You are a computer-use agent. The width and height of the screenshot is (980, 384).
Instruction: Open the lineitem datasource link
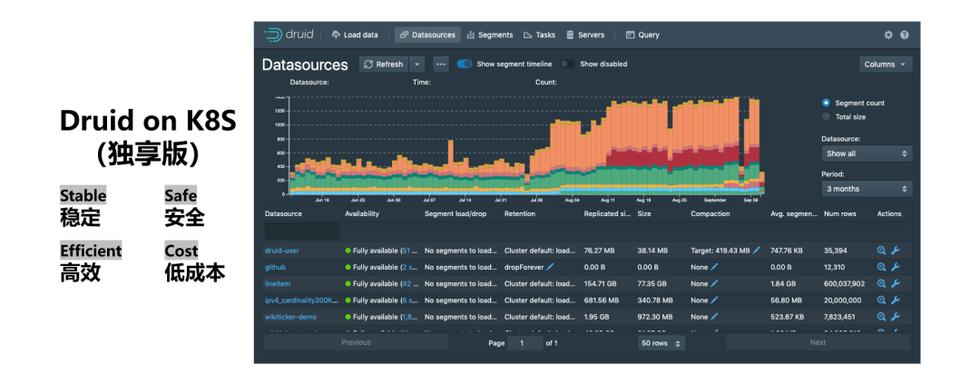[278, 284]
